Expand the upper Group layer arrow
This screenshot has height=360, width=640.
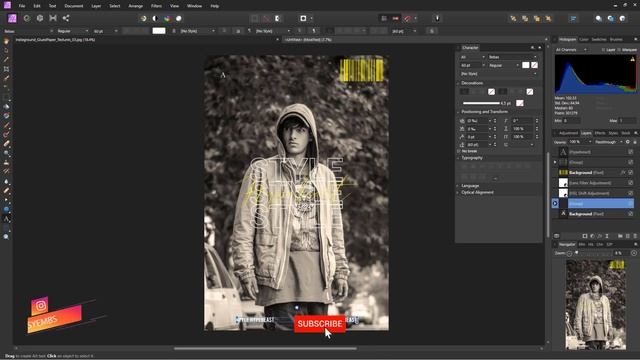(x=555, y=162)
